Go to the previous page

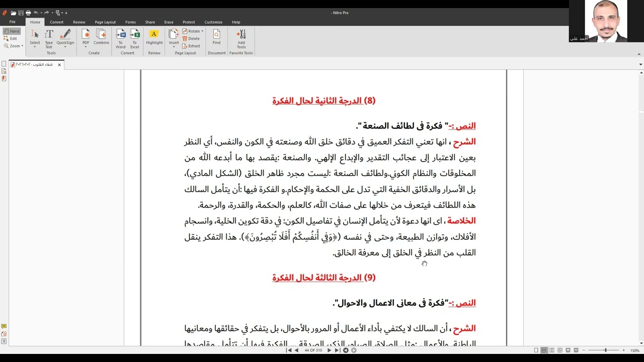[x=296, y=350]
